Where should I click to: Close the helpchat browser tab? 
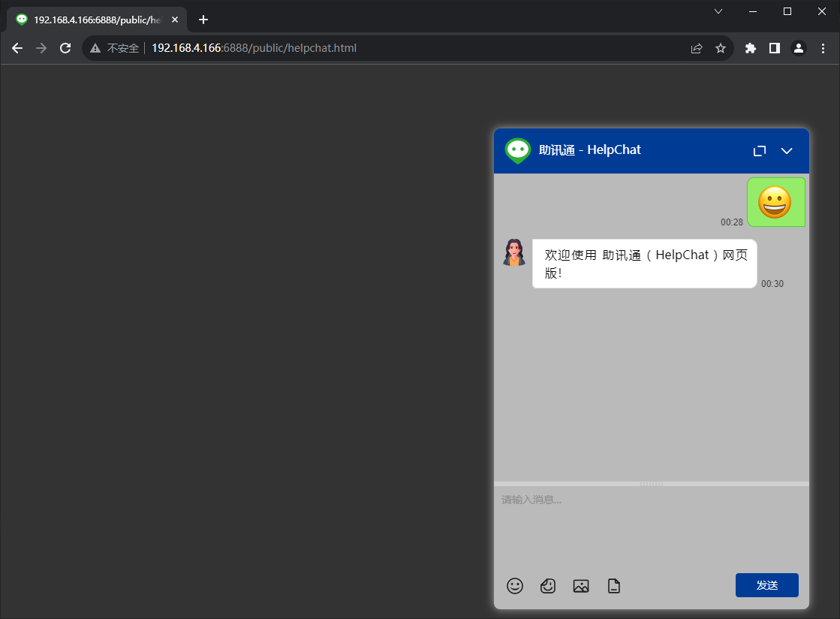click(175, 20)
